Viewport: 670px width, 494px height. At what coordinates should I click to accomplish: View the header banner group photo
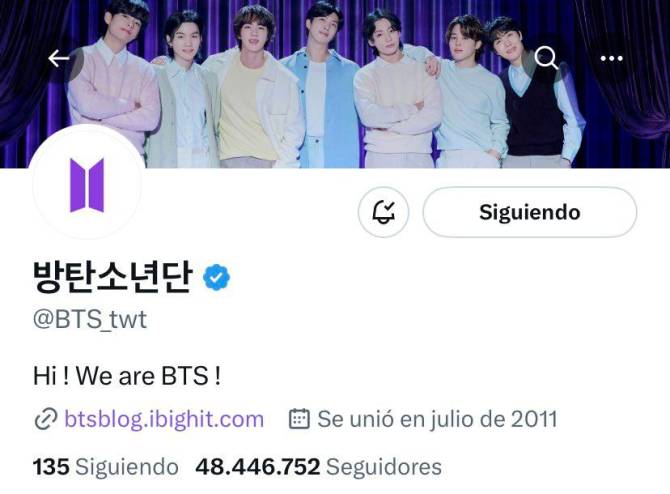[x=335, y=84]
